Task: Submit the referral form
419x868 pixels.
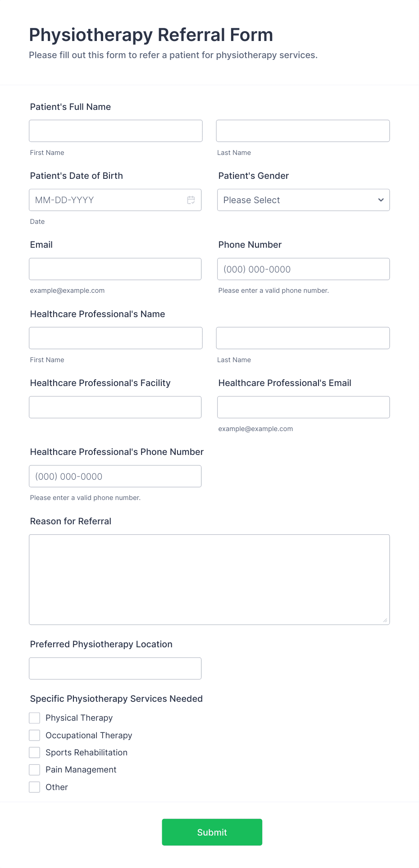Action: (212, 832)
